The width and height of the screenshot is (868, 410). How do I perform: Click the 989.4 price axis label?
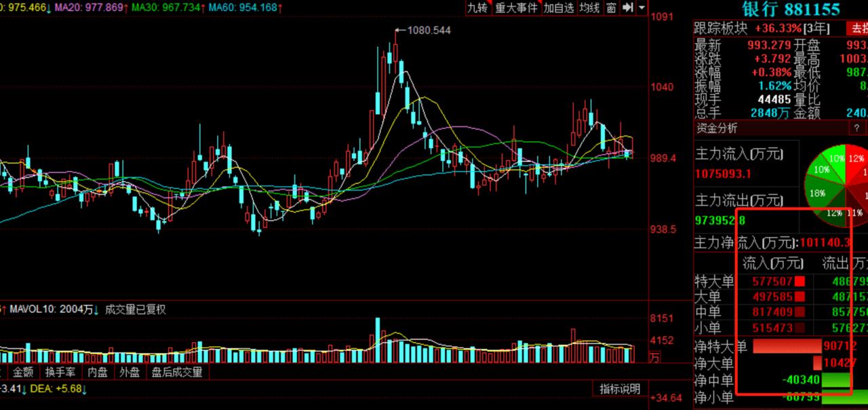[x=665, y=157]
